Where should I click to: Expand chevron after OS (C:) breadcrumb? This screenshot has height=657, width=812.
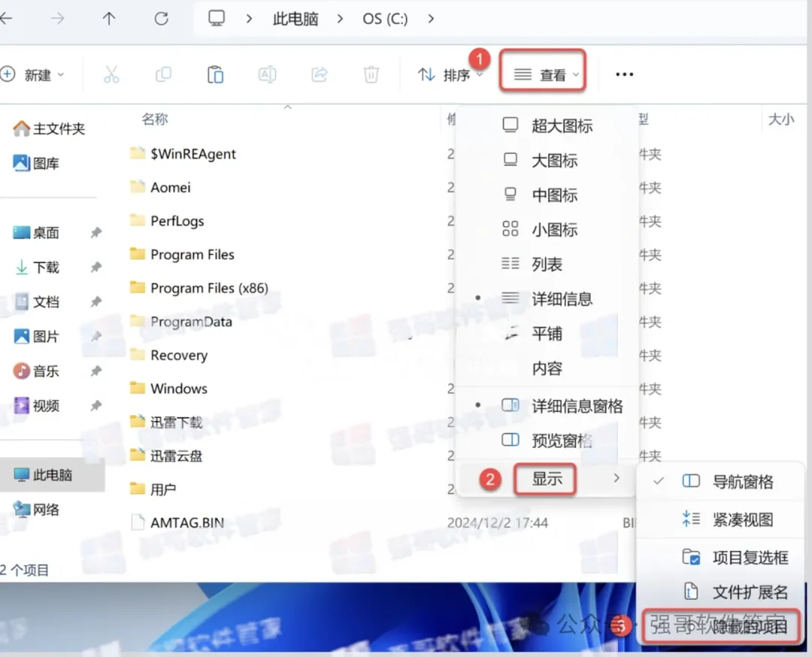[431, 19]
